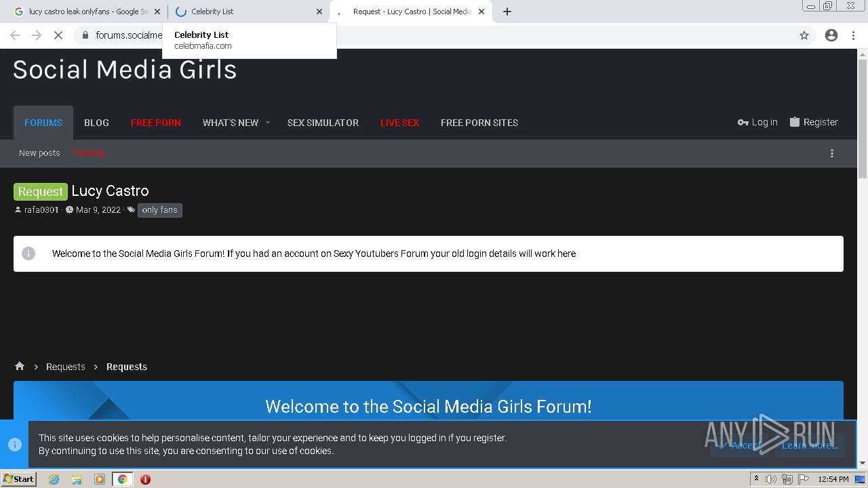Select the Chrome taskbar icon
The width and height of the screenshot is (868, 488).
point(122,479)
